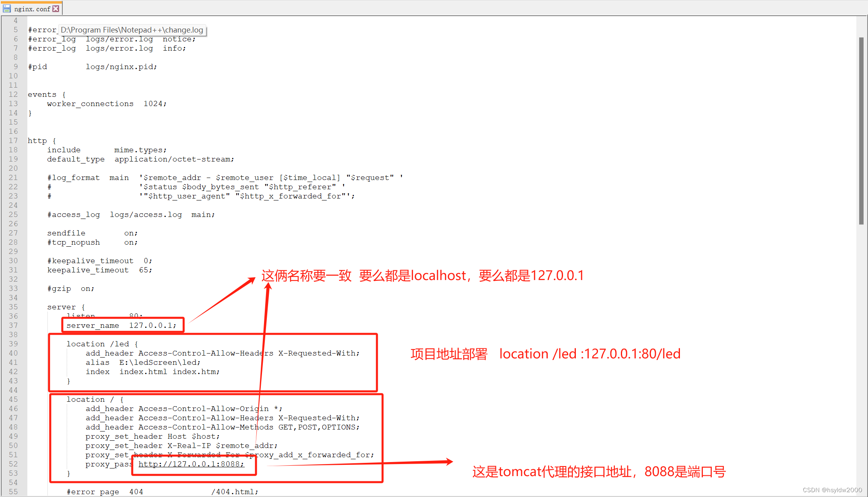The image size is (868, 497).
Task: Click line number 17 in the margin
Action: 13,141
